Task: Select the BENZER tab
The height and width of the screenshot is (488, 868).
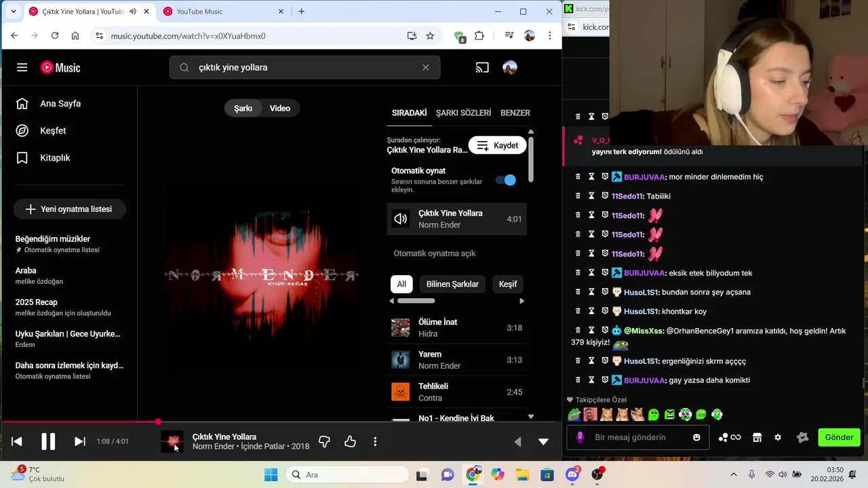Action: [515, 113]
